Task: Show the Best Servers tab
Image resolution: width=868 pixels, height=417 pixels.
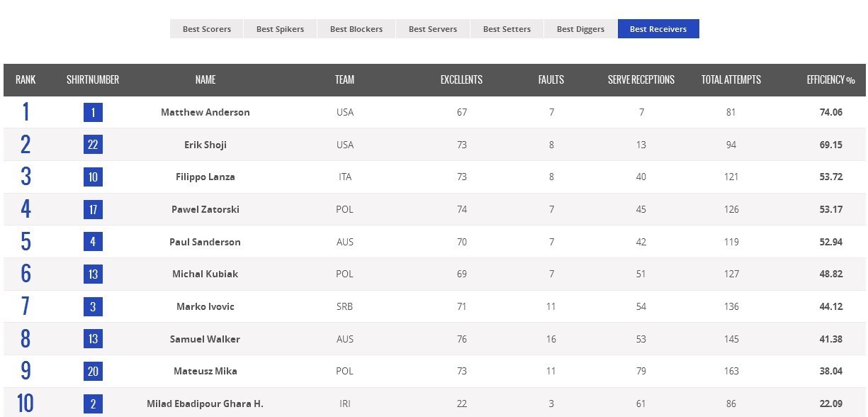Action: [x=432, y=29]
